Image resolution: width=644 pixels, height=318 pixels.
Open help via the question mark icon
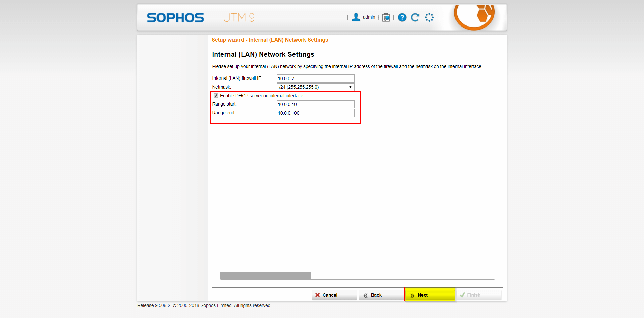pyautogui.click(x=402, y=17)
